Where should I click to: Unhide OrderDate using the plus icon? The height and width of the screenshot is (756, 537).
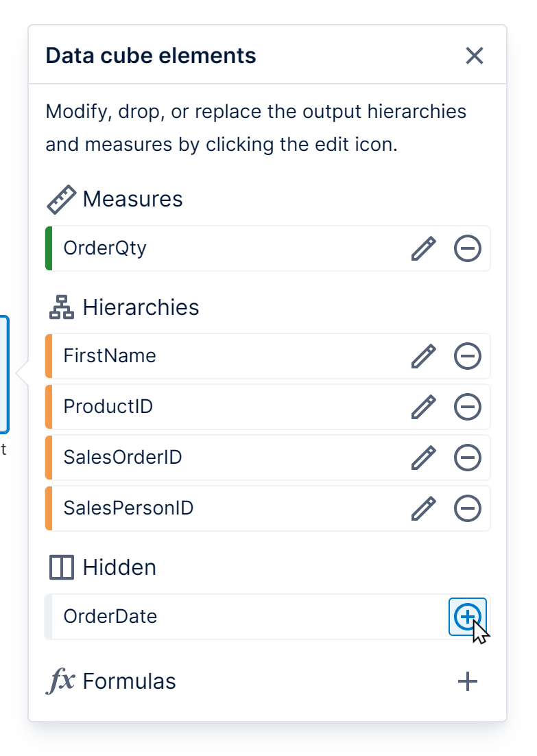(467, 616)
